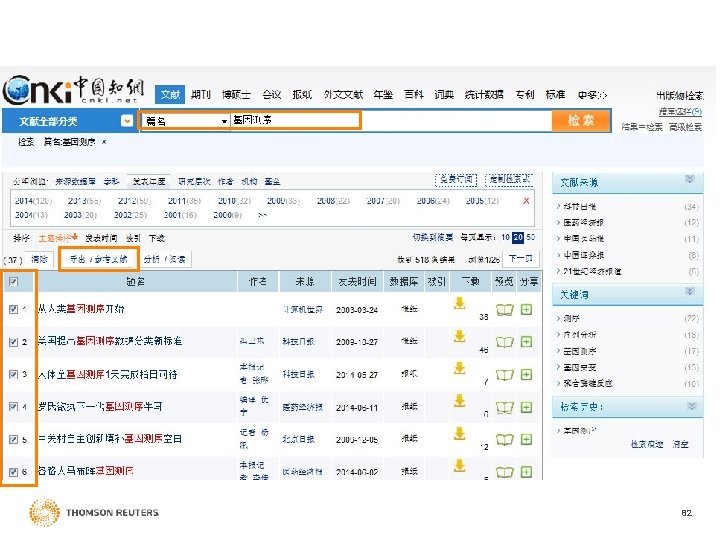
Task: Set results per page to 50
Action: coord(531,237)
